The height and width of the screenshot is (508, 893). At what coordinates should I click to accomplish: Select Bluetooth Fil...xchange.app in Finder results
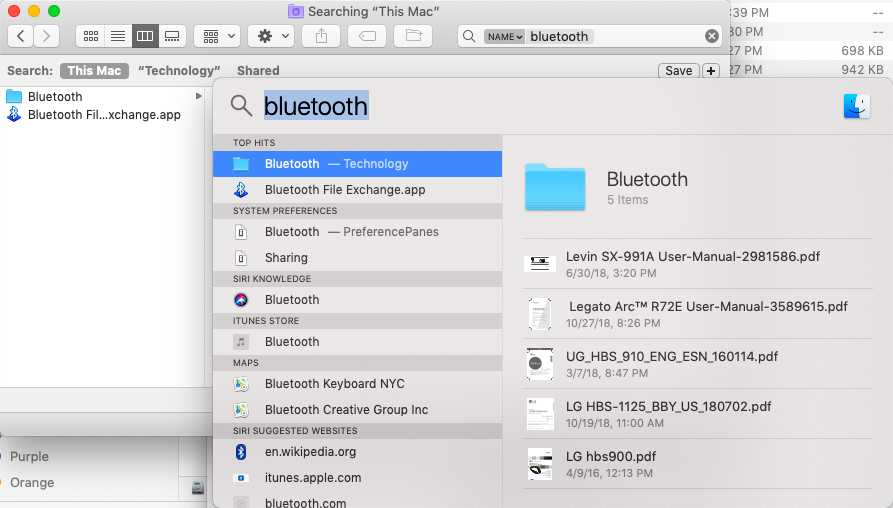103,114
